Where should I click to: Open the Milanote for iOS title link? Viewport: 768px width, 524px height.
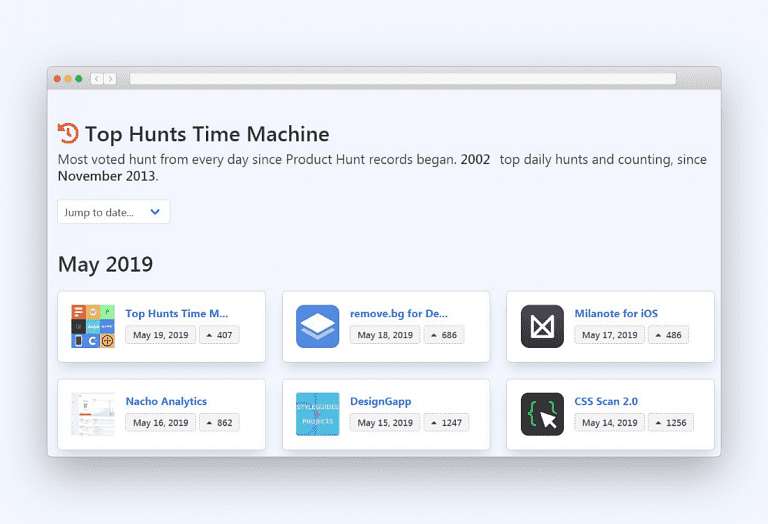tap(615, 314)
